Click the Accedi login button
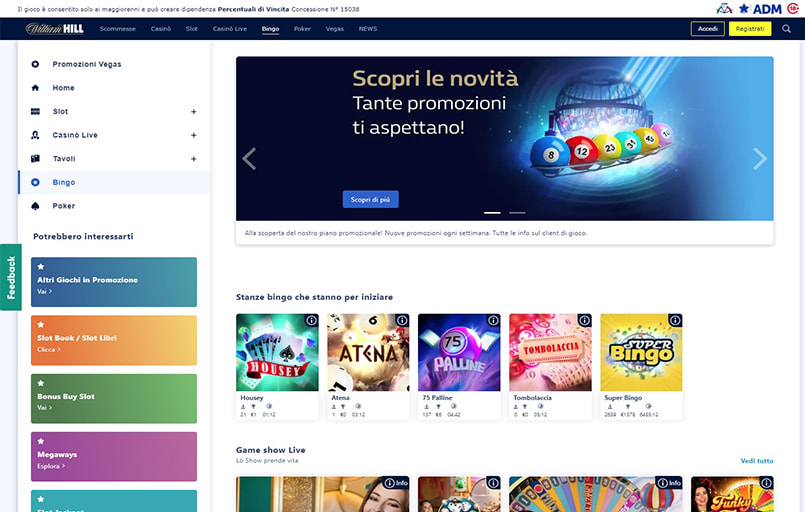This screenshot has height=512, width=805. [x=707, y=29]
